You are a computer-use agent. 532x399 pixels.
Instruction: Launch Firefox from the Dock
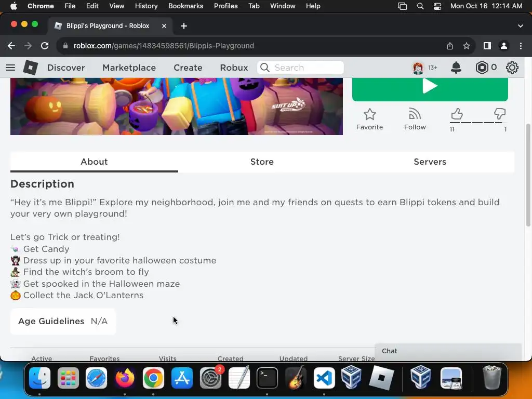(x=125, y=378)
